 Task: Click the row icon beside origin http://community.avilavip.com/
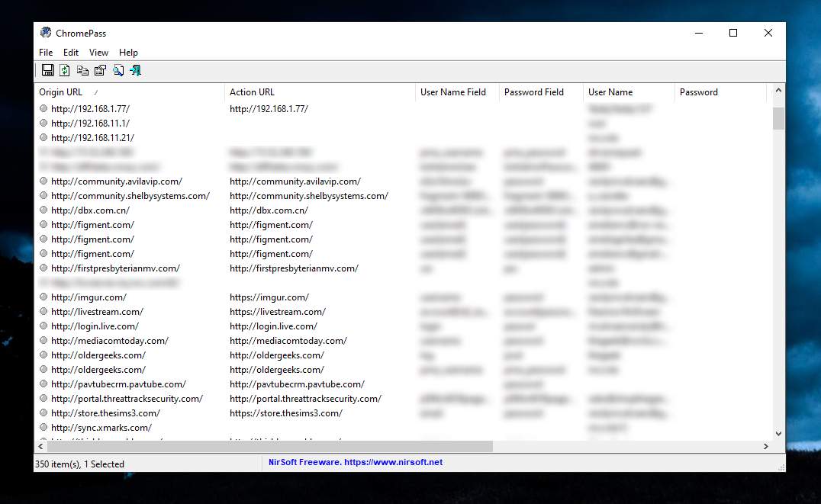coord(43,181)
